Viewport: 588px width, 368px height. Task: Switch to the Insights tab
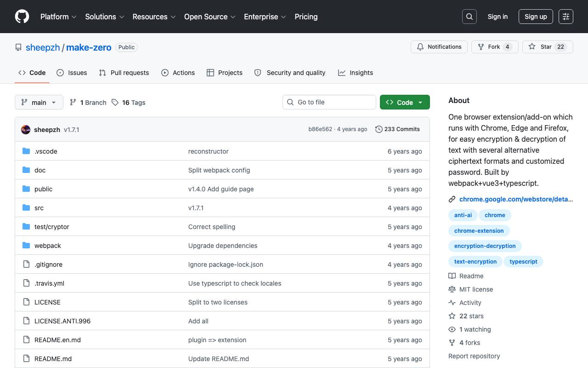click(x=356, y=73)
